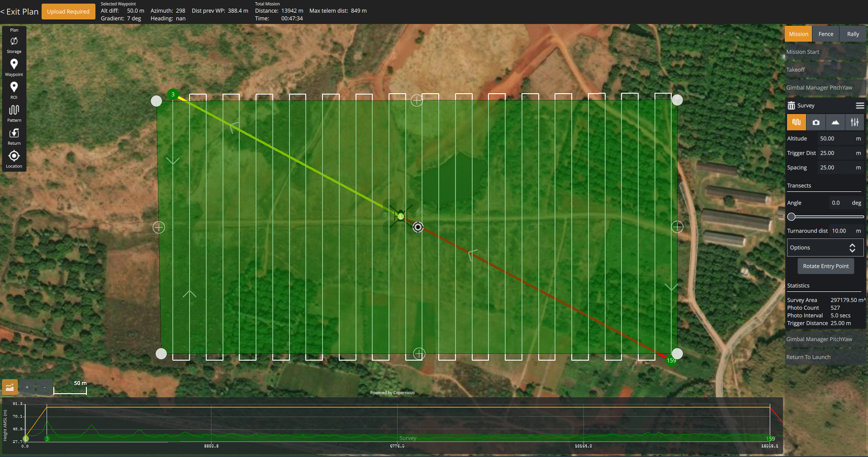The height and width of the screenshot is (457, 868).
Task: Open the Survey item hamburger menu
Action: 860,105
